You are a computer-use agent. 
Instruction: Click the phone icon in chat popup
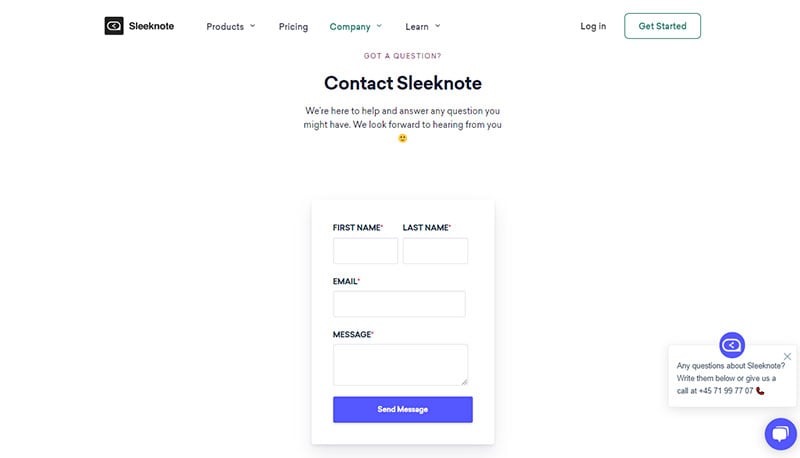point(760,391)
